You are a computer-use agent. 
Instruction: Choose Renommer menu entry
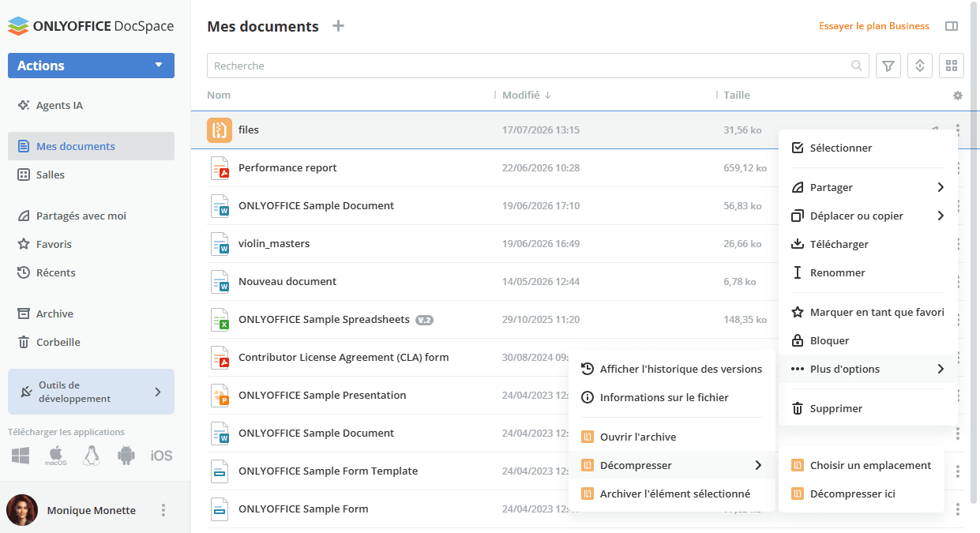(868, 272)
